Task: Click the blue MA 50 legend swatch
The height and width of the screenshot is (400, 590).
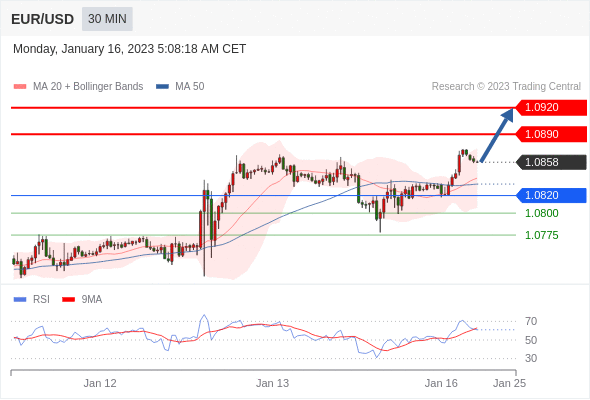Action: pos(163,87)
